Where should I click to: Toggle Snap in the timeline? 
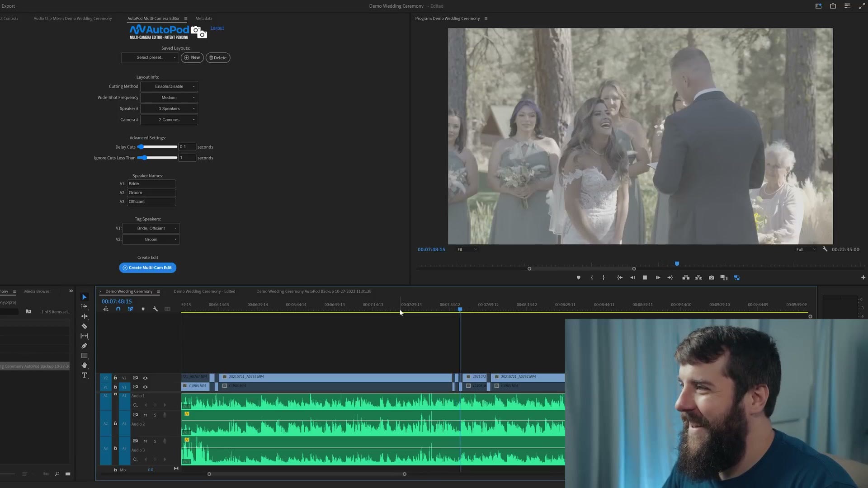click(118, 309)
